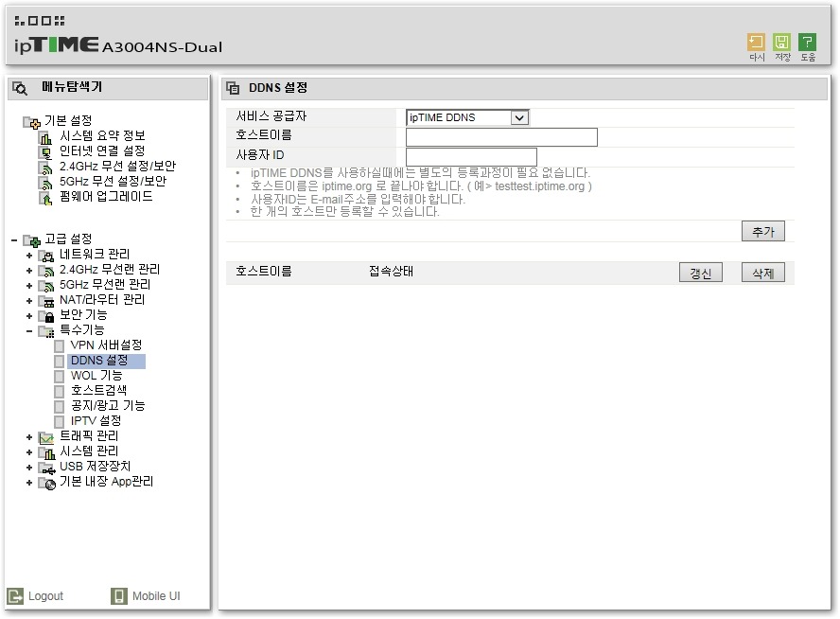Click the USB 저장장치 icon
This screenshot has width=840, height=619.
46,469
